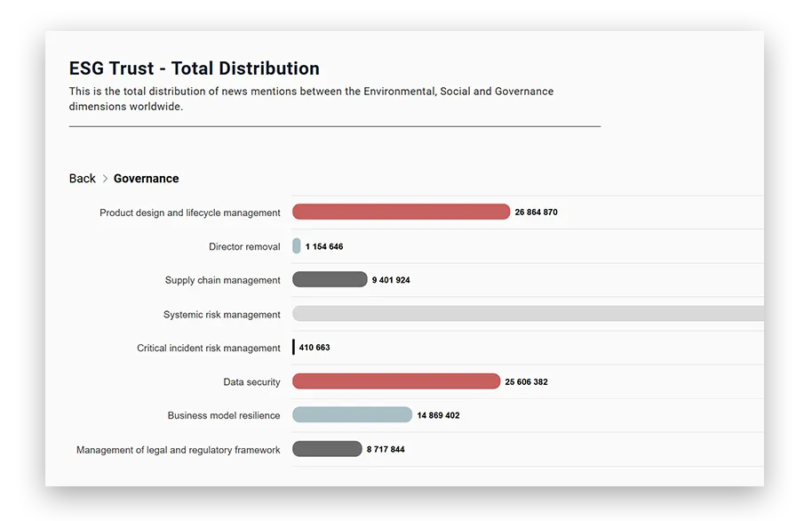The image size is (812, 521).
Task: Click the value 410 663
Action: 314,348
